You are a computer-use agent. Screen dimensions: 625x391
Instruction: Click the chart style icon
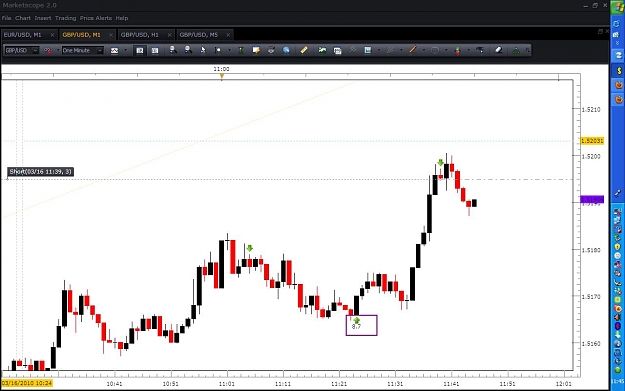tap(114, 51)
